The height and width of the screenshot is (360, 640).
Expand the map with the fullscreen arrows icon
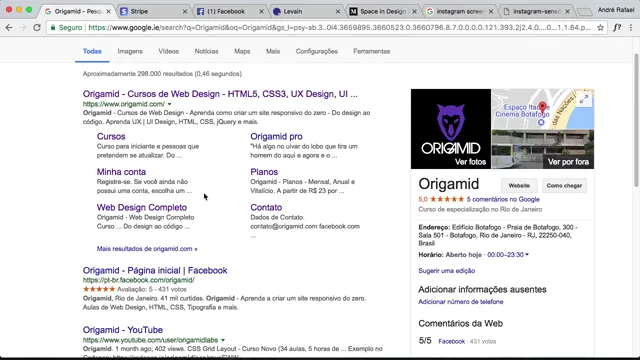pos(584,99)
